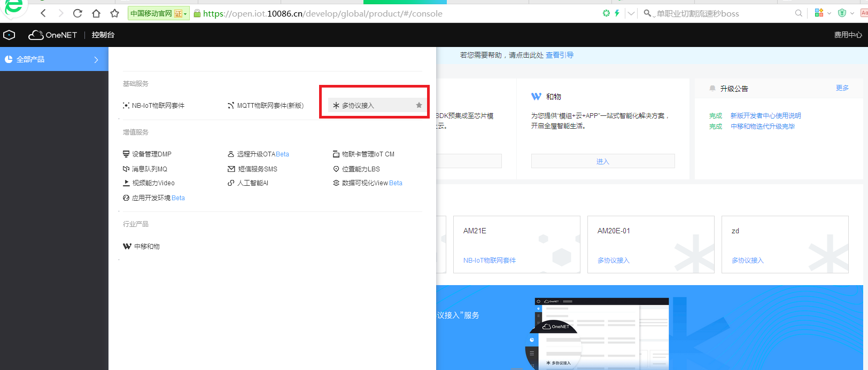Click the 物联卡管理 card icon

(336, 154)
